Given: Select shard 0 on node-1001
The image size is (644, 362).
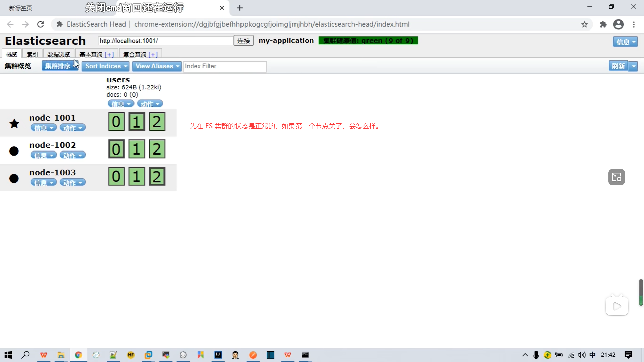Looking at the screenshot, I should pos(116,122).
